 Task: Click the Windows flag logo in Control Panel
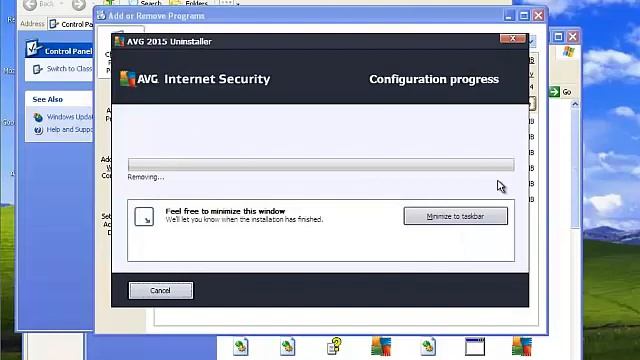click(568, 51)
